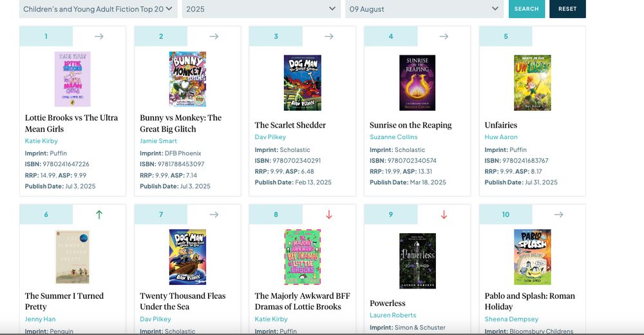Click rank number 5 badge

point(506,36)
